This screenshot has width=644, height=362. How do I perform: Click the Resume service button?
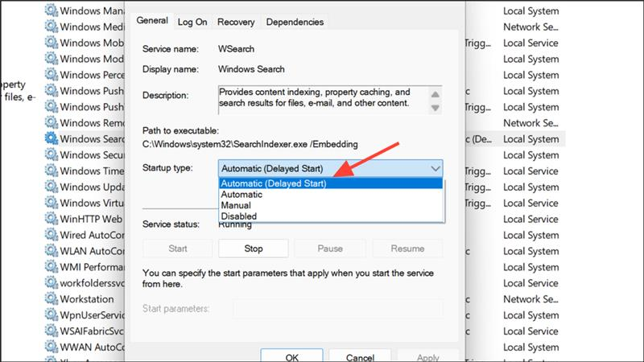coord(407,249)
